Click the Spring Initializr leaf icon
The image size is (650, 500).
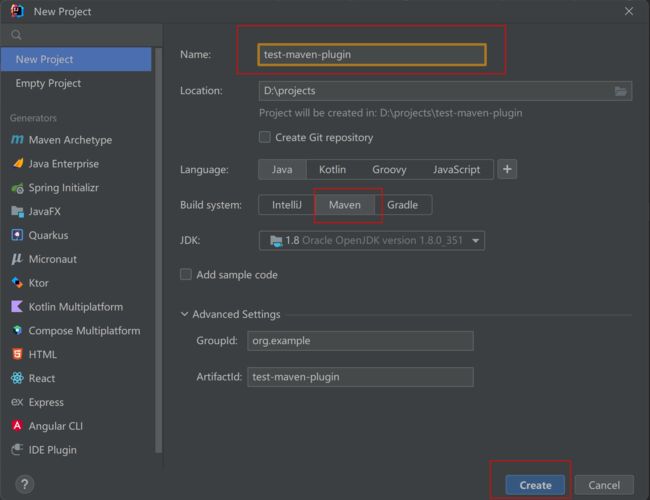[17, 188]
